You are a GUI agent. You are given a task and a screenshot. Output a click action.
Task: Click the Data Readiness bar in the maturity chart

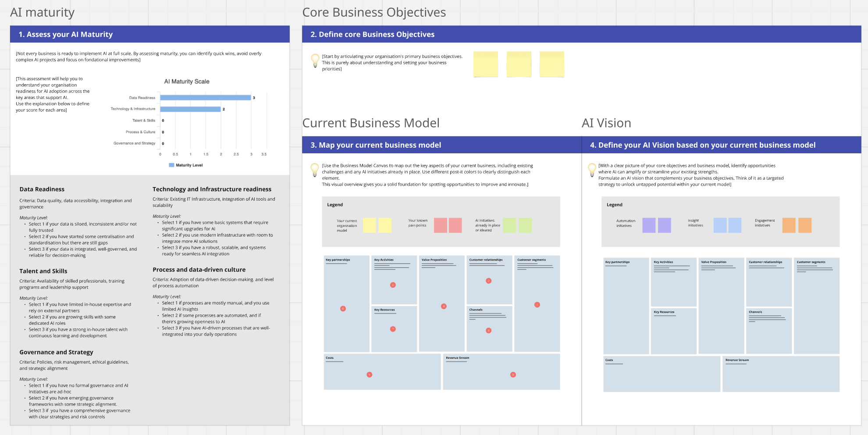(205, 98)
